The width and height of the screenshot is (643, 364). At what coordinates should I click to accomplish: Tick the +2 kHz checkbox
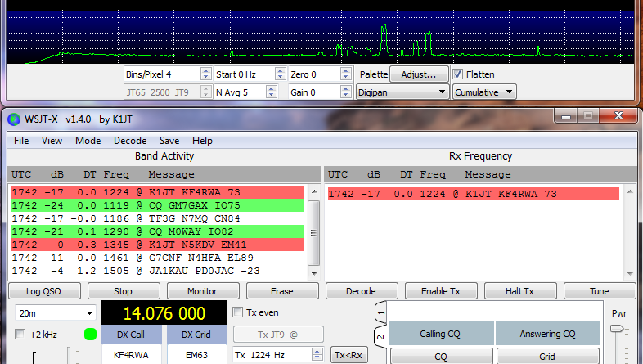[x=20, y=334]
